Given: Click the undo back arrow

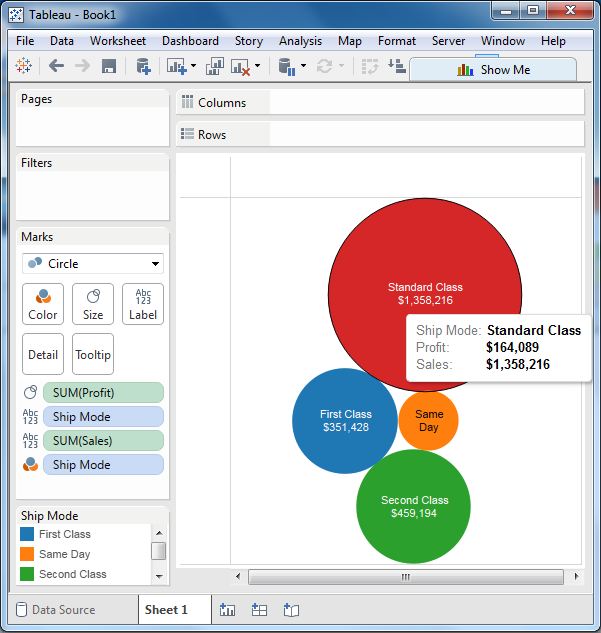Looking at the screenshot, I should (56, 66).
